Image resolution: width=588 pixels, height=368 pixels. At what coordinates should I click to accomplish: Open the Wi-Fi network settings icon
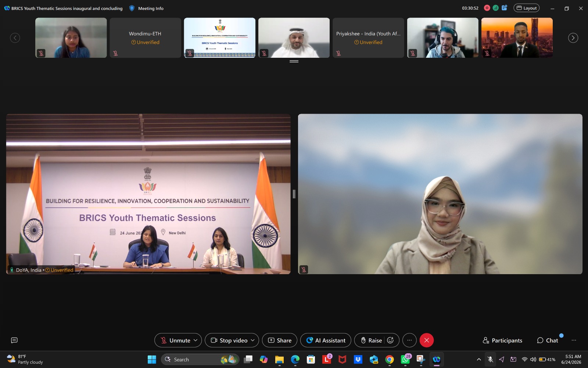(525, 360)
